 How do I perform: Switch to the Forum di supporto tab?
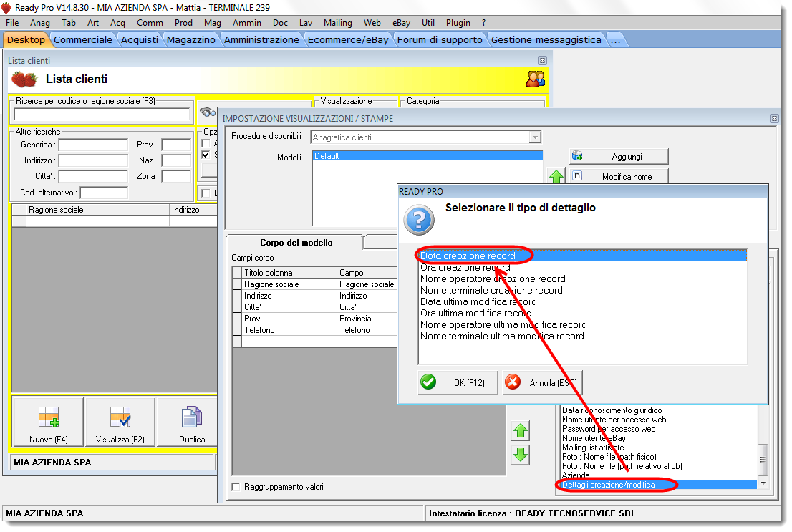(440, 40)
